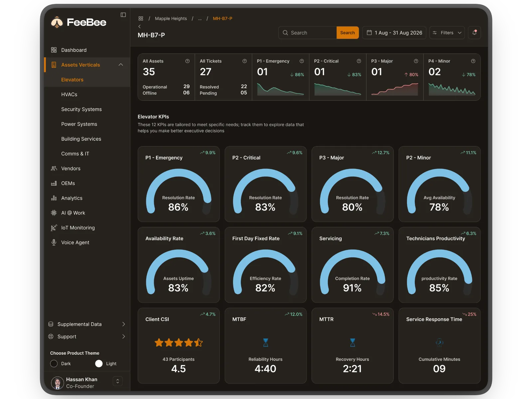The height and width of the screenshot is (399, 532).
Task: Click the help icon on P1 - Emergency summary card
Action: pyautogui.click(x=302, y=61)
